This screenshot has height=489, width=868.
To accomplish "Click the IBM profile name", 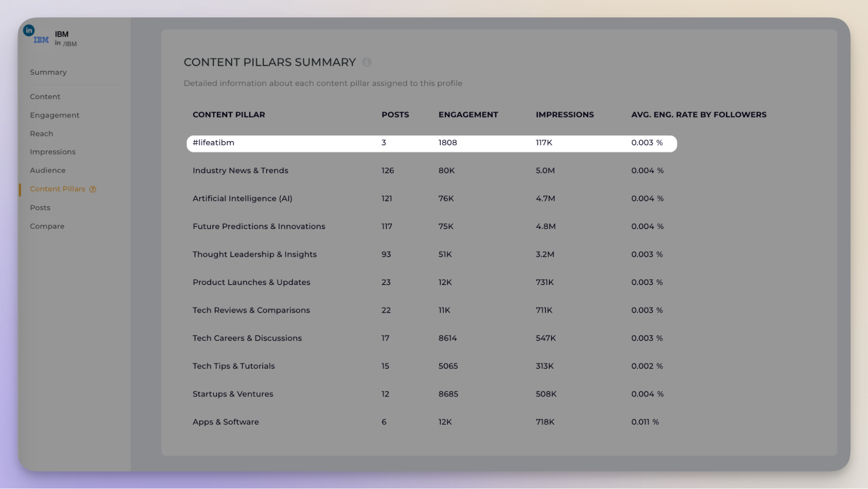I will tap(62, 34).
